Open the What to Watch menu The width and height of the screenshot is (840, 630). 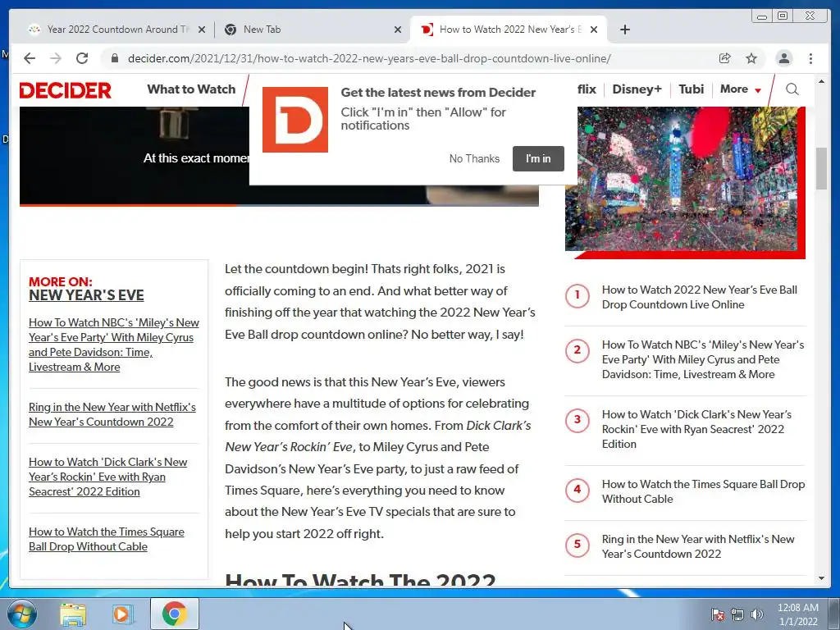coord(191,89)
